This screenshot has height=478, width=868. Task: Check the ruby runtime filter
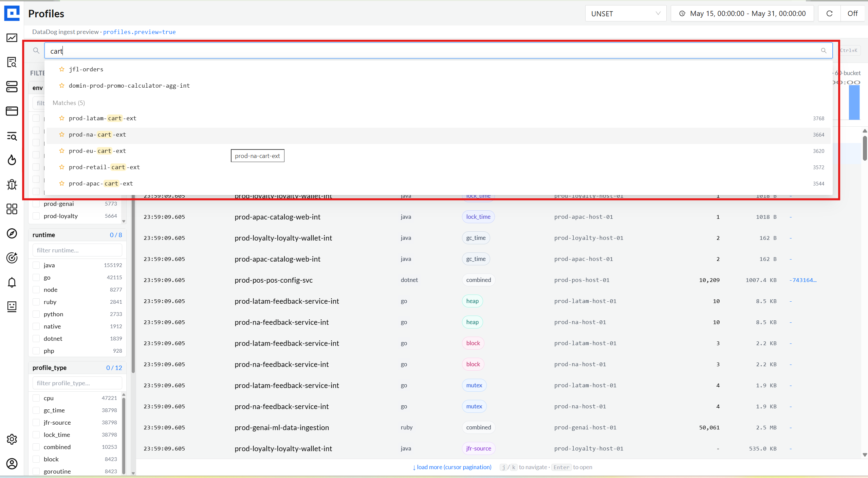36,302
